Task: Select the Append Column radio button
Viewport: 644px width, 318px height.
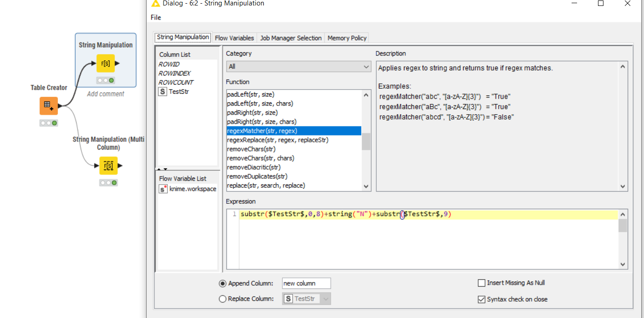Action: point(223,283)
